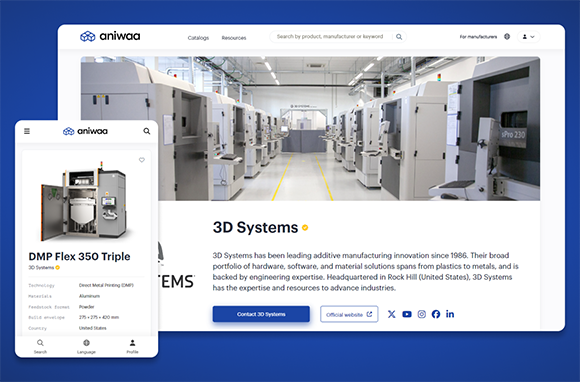Toggle the favorite heart on DMP Flex card
This screenshot has width=580, height=382.
point(142,160)
